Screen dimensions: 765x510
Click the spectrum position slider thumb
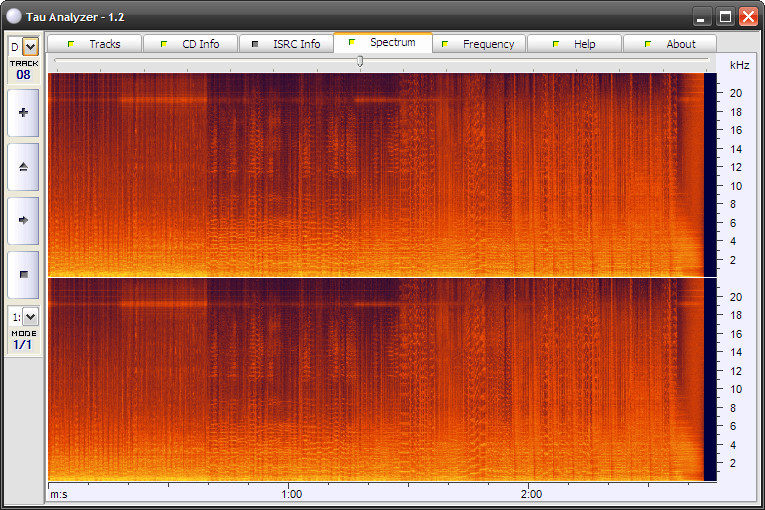click(360, 61)
